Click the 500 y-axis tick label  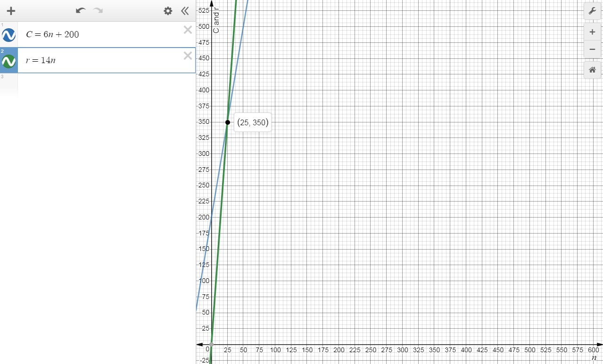point(204,26)
